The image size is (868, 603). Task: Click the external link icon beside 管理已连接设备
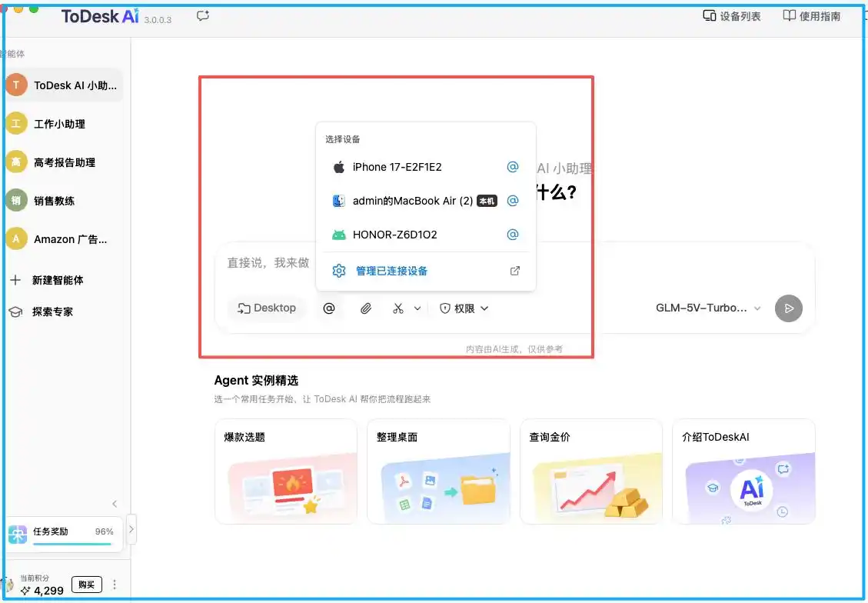pyautogui.click(x=515, y=271)
